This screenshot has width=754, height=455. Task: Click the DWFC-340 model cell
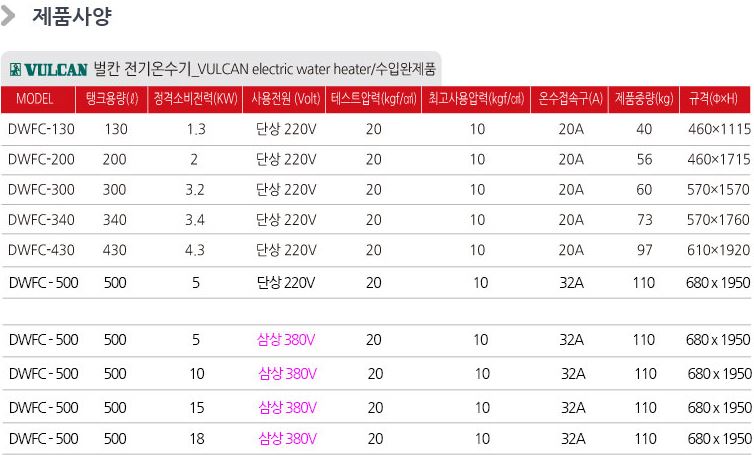coord(41,219)
